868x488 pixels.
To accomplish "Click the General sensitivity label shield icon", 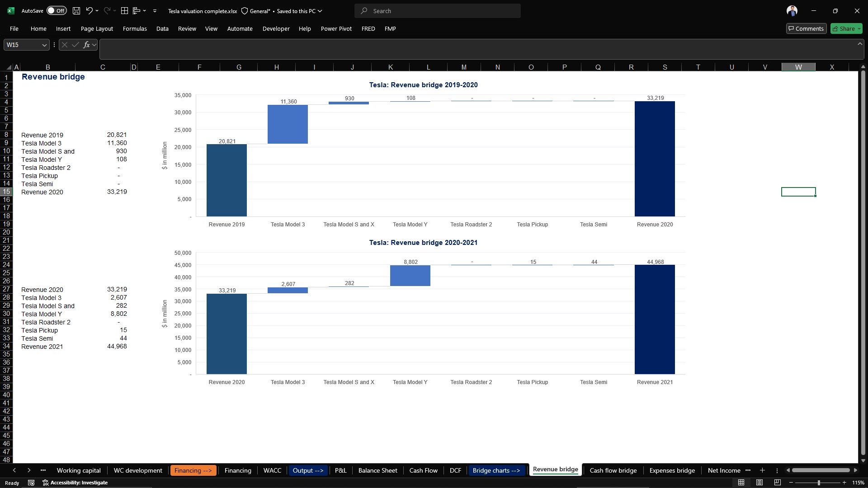I will click(245, 11).
